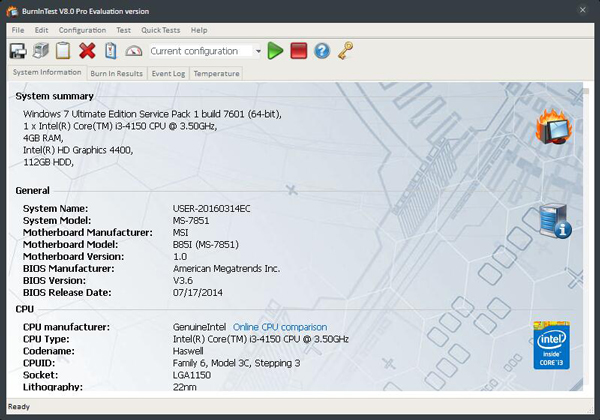600x420 pixels.
Task: Open help with blue question mark icon
Action: (322, 50)
